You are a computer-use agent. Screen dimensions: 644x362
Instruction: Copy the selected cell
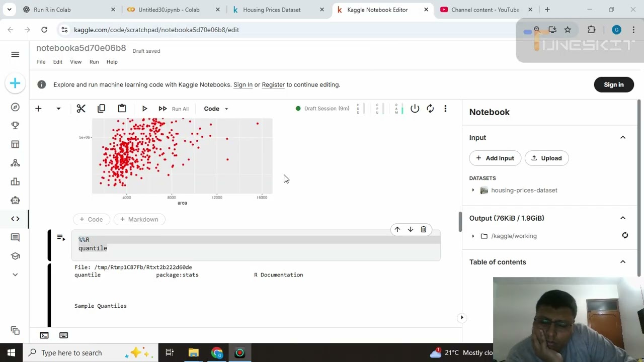tap(101, 109)
